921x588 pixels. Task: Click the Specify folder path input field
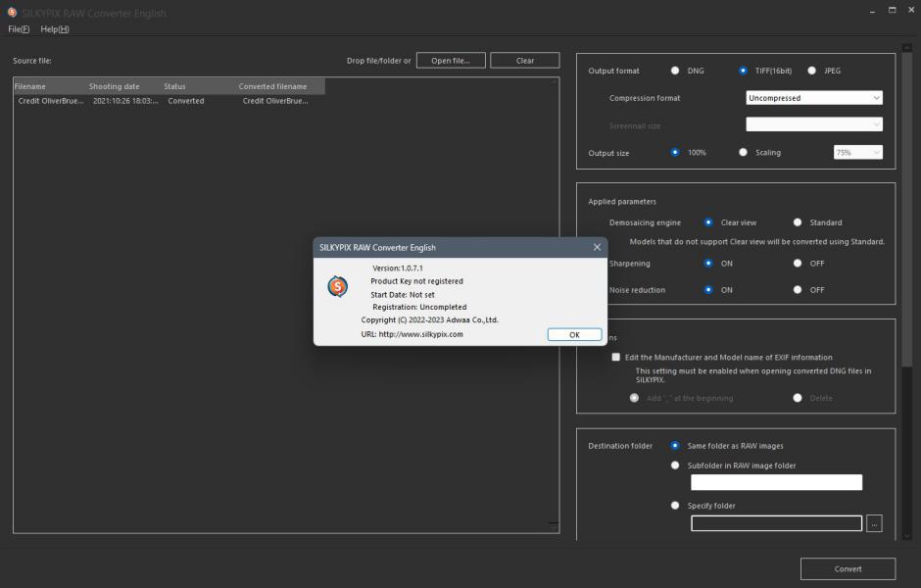click(x=776, y=523)
